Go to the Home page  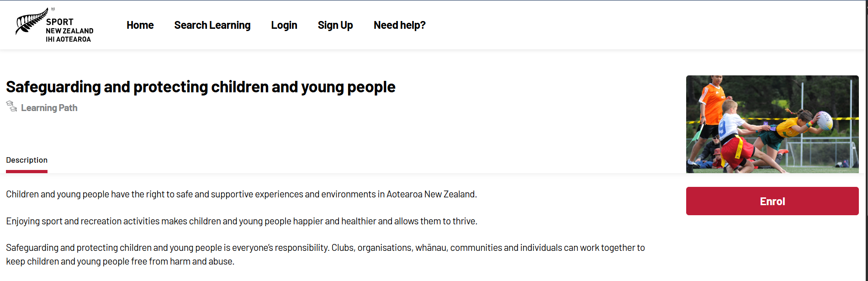pyautogui.click(x=140, y=25)
